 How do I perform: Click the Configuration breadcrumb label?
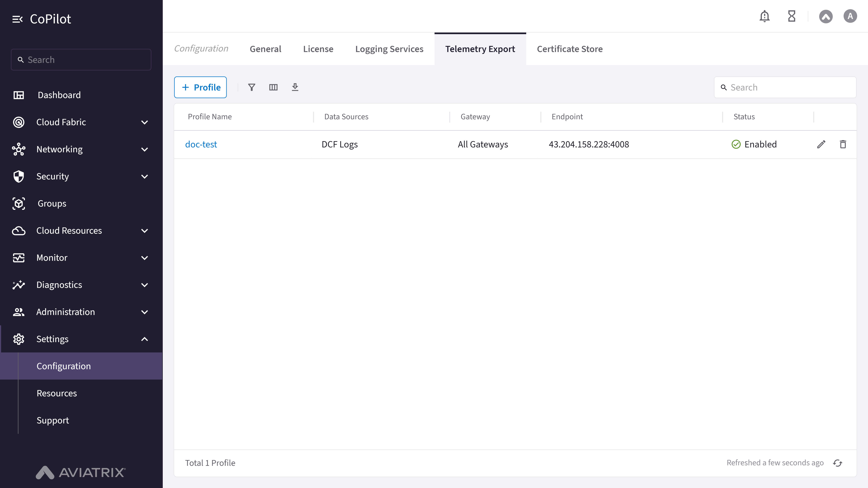[x=201, y=49]
